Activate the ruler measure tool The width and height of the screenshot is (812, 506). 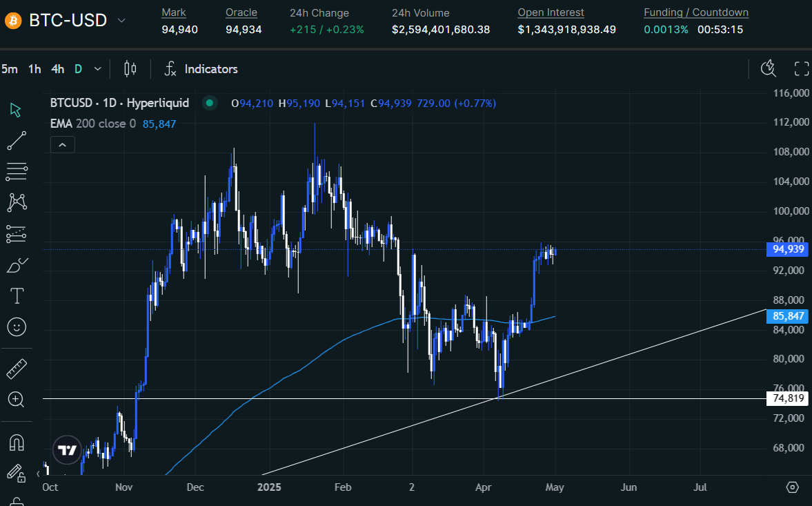17,369
